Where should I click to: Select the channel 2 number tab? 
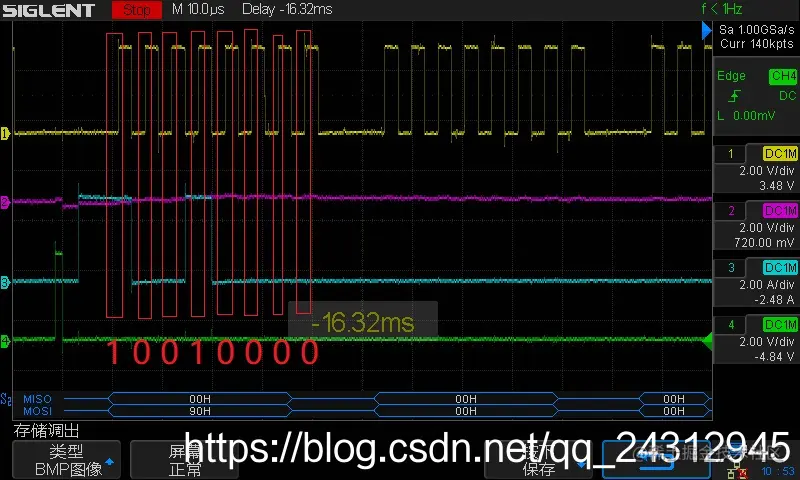[x=731, y=211]
